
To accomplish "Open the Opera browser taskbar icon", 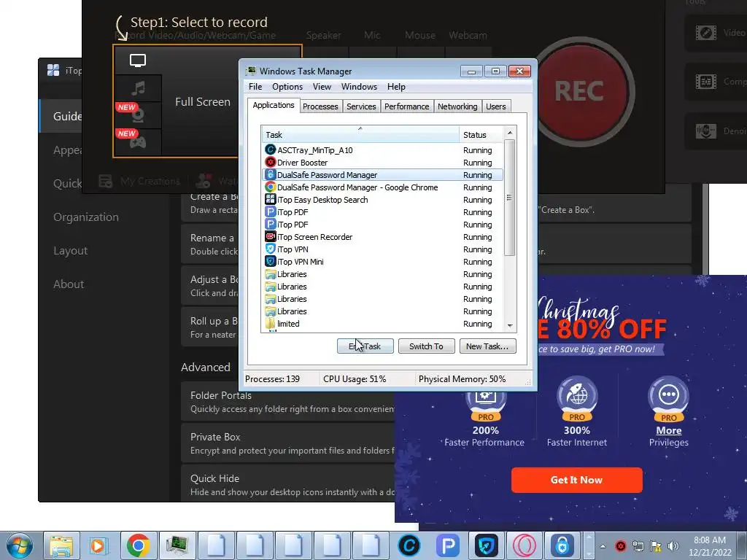I will pos(524,545).
